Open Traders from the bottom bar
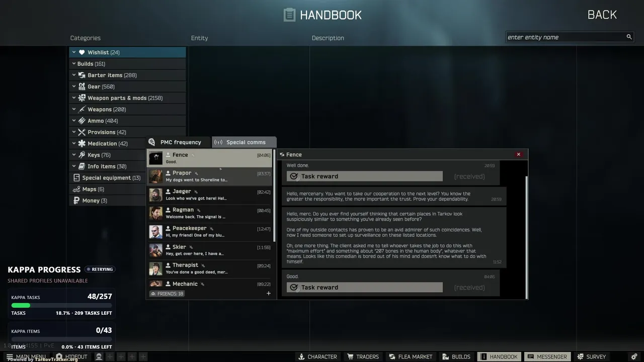The height and width of the screenshot is (362, 644). tap(363, 356)
